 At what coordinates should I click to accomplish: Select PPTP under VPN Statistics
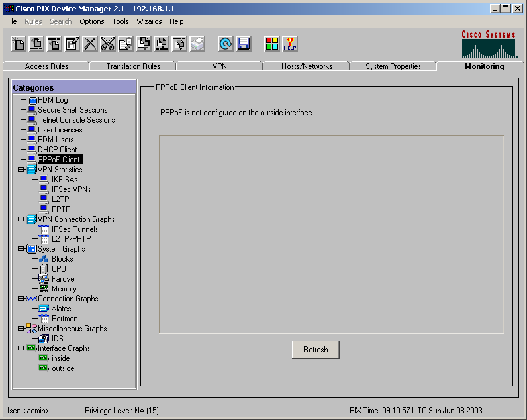click(61, 209)
